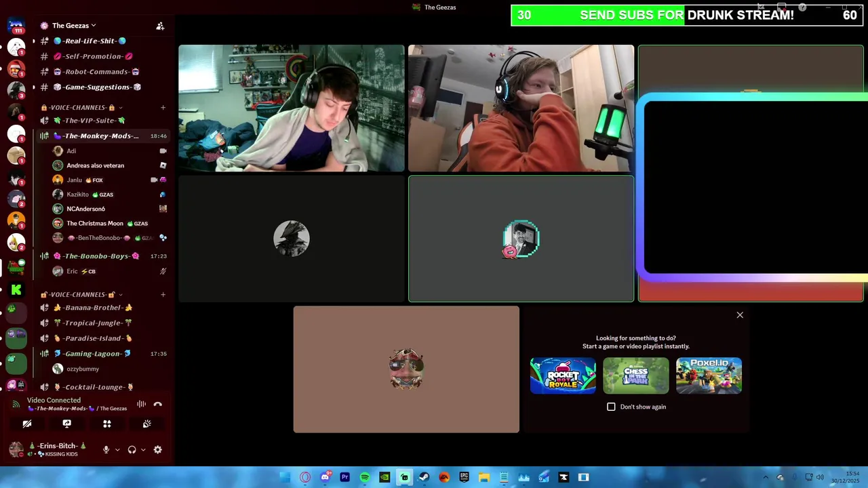This screenshot has height=488, width=868.
Task: Select The-Monkey-Mods voice channel
Action: click(100, 136)
